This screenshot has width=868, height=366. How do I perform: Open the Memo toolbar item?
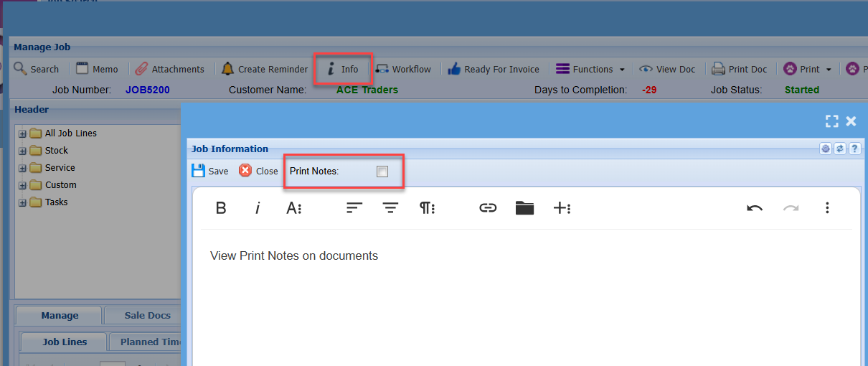tap(97, 69)
